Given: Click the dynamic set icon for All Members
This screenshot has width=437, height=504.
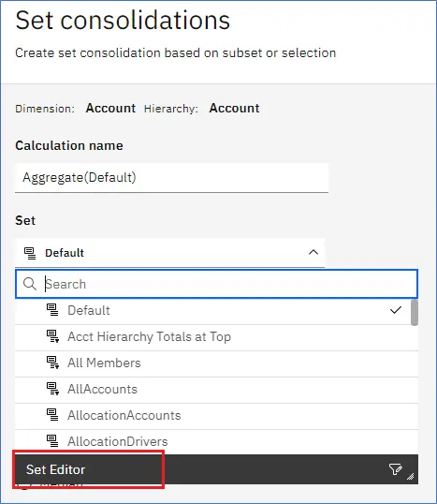Looking at the screenshot, I should (52, 363).
